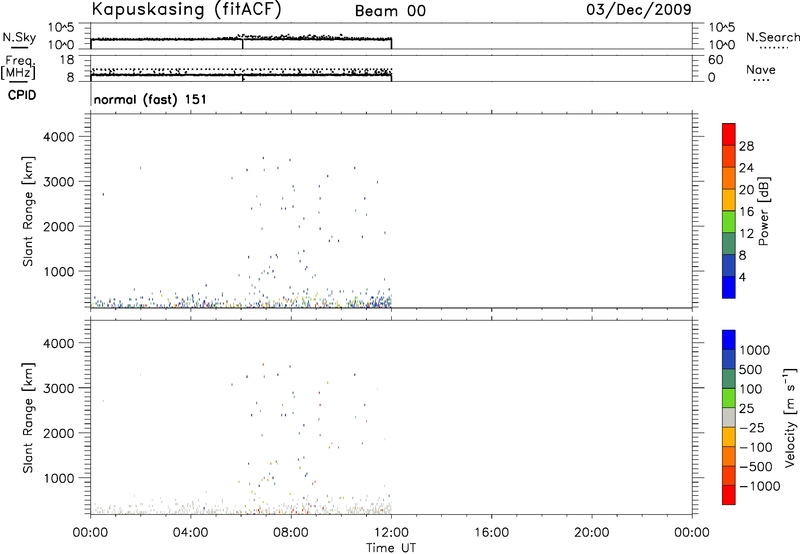The image size is (800, 554).
Task: Click the 2000 tick in the velocity panel
Action: pyautogui.click(x=58, y=434)
